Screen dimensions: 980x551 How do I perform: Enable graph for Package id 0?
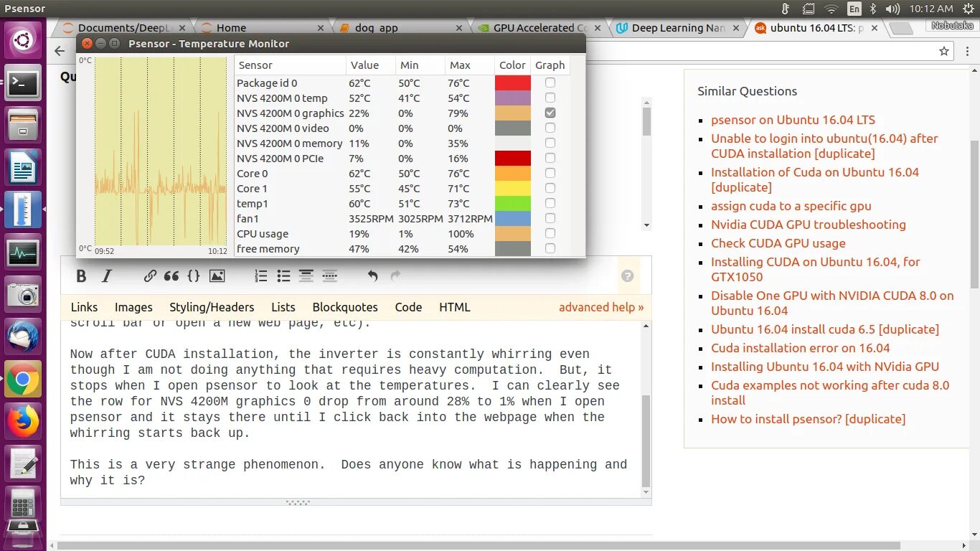pos(550,83)
